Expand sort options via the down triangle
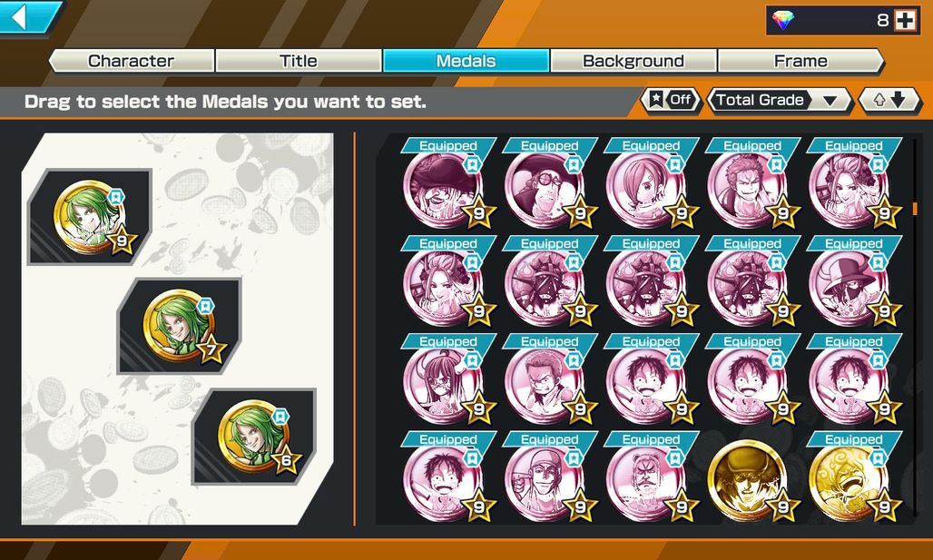 pyautogui.click(x=830, y=101)
